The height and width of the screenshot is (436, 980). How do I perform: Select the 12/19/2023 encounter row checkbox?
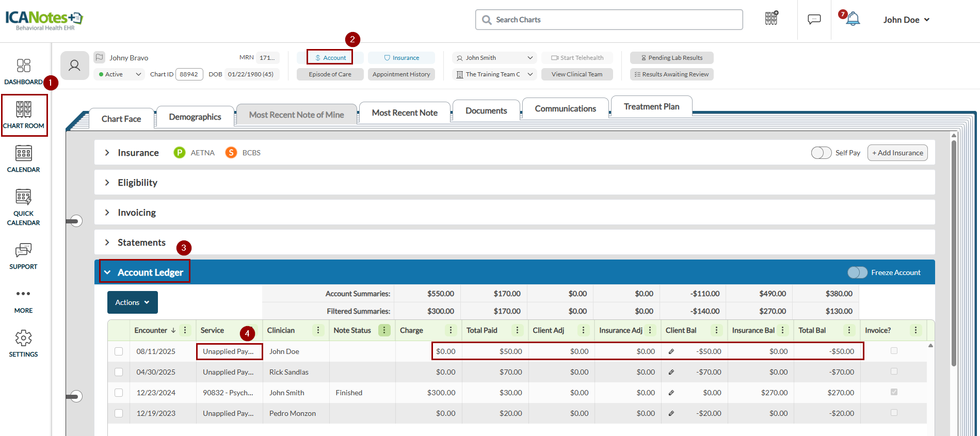119,413
